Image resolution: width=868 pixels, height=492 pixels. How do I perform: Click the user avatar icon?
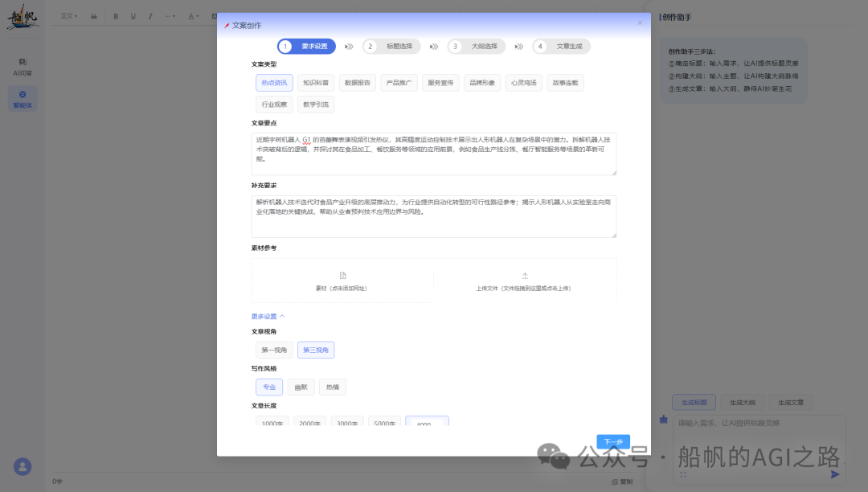coord(23,466)
